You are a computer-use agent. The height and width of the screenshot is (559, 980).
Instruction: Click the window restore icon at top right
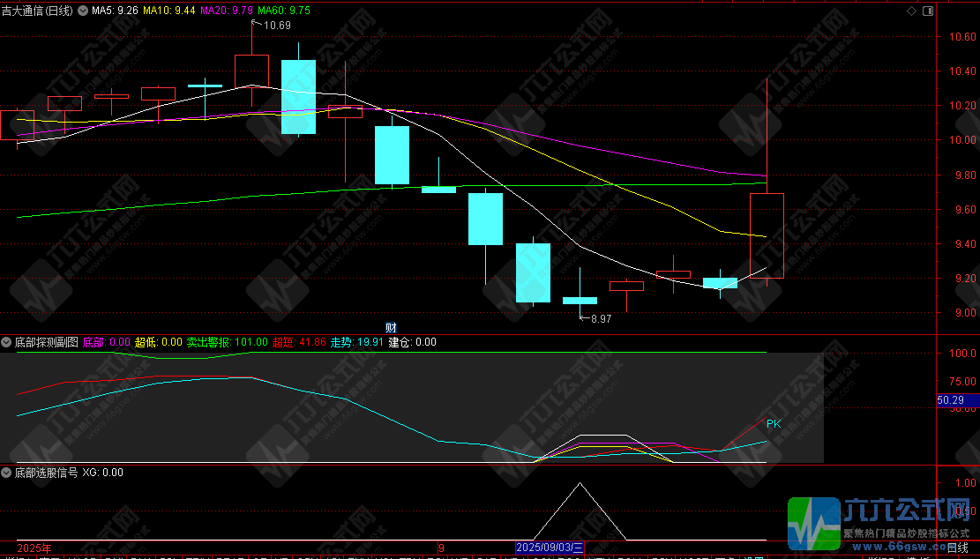[926, 11]
